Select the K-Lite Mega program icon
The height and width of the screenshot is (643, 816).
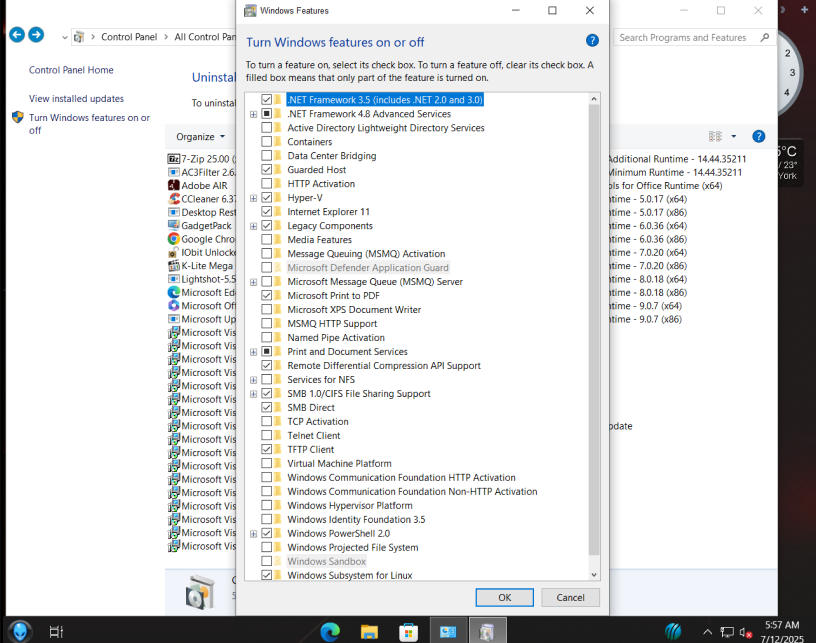[174, 265]
